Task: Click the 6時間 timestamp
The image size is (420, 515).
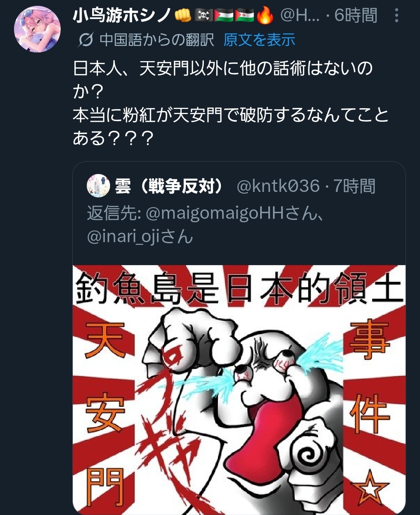Action: 356,16
